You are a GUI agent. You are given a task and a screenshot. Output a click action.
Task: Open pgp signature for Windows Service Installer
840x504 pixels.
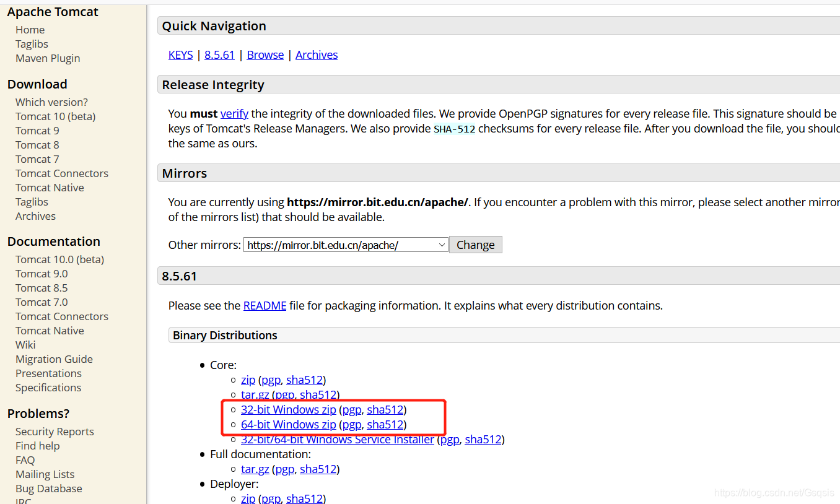[450, 439]
